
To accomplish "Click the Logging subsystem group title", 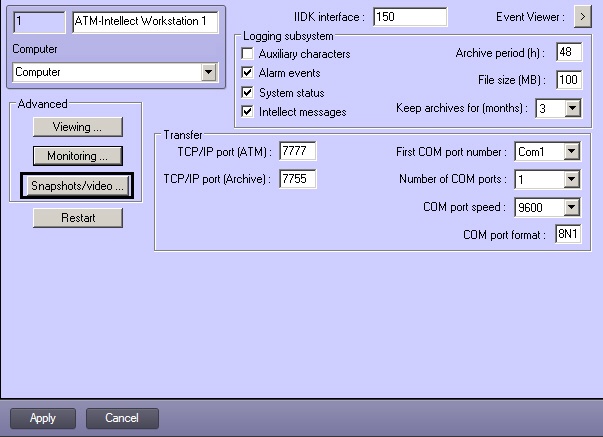I will click(x=288, y=36).
